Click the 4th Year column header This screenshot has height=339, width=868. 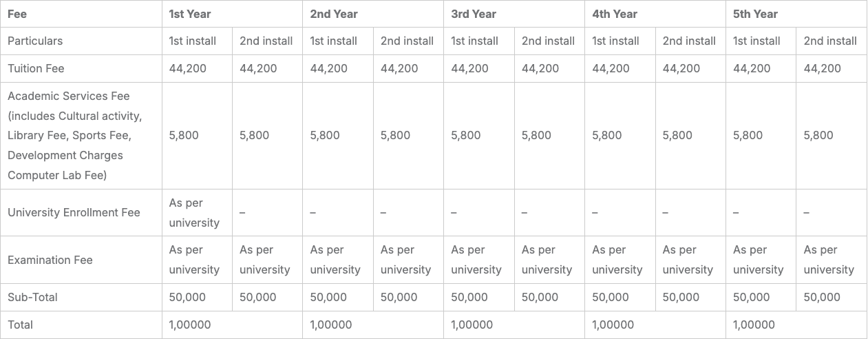click(x=615, y=14)
